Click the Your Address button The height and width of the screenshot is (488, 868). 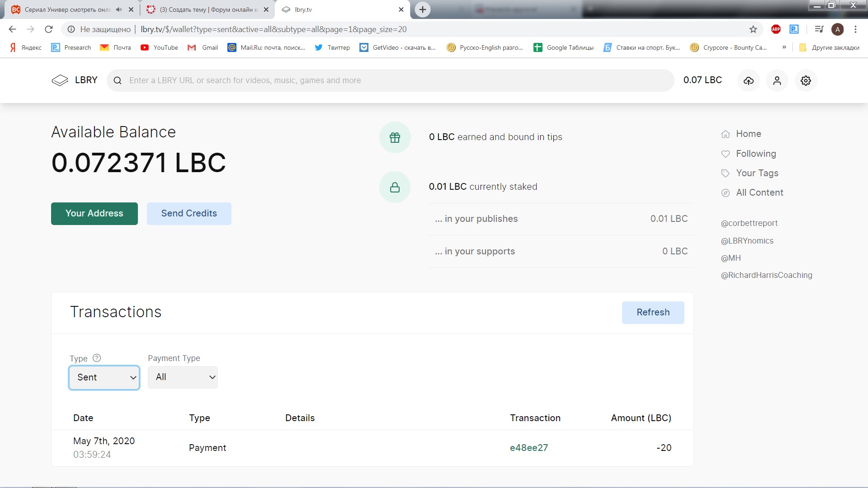(94, 214)
